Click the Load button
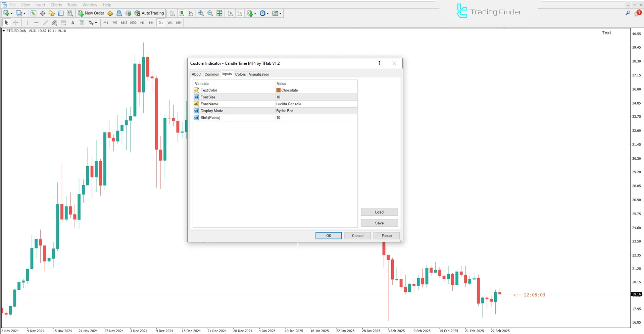The image size is (644, 334). [x=379, y=212]
